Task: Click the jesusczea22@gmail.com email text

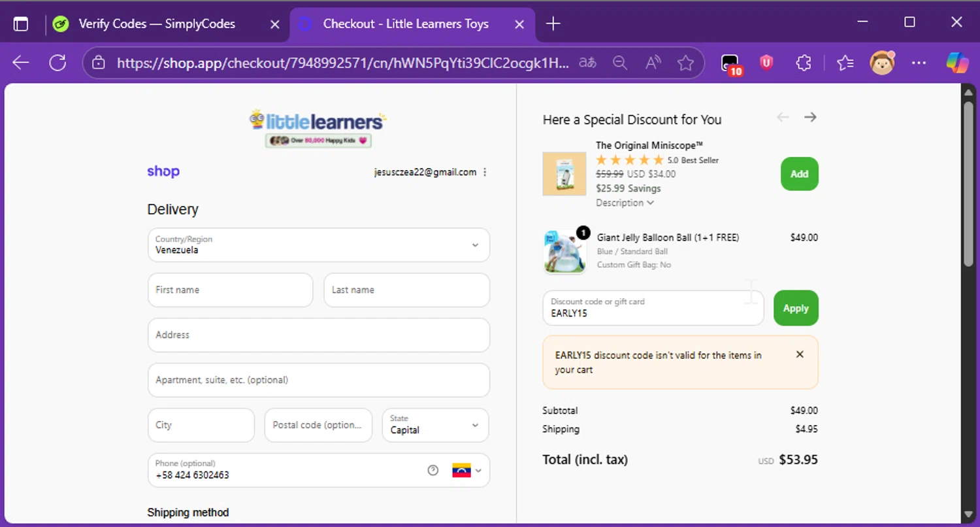Action: point(425,173)
